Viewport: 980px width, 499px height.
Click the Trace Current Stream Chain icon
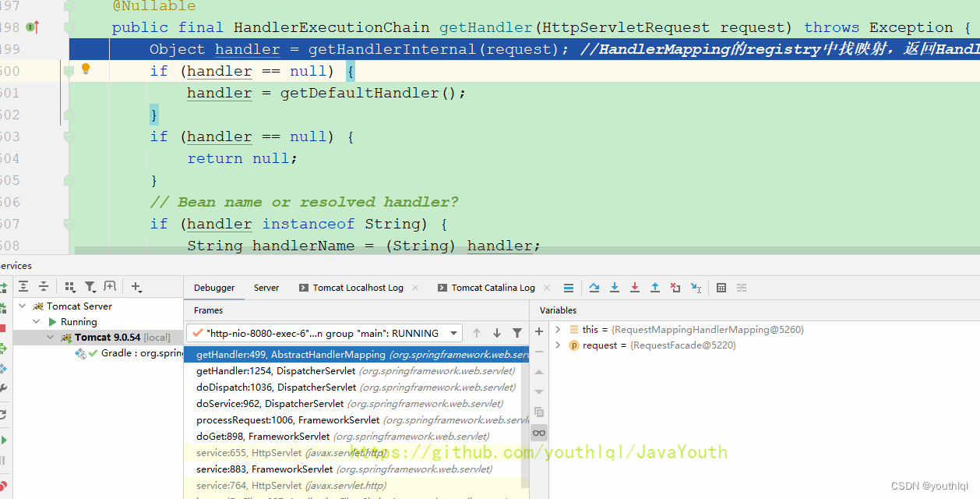pyautogui.click(x=742, y=288)
